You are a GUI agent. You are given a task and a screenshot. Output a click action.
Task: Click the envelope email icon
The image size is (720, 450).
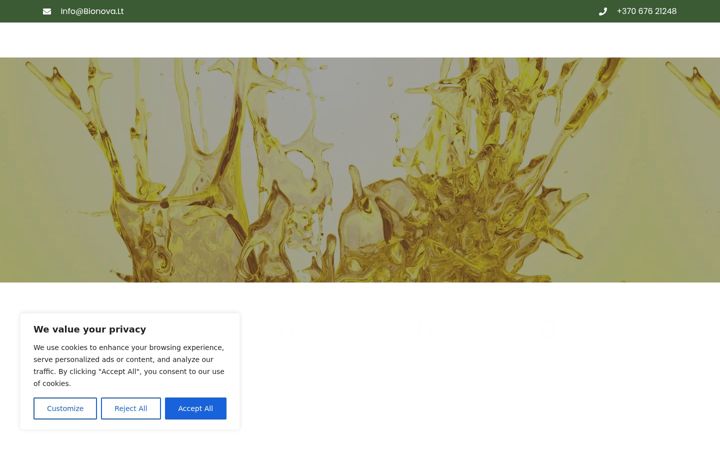47,11
